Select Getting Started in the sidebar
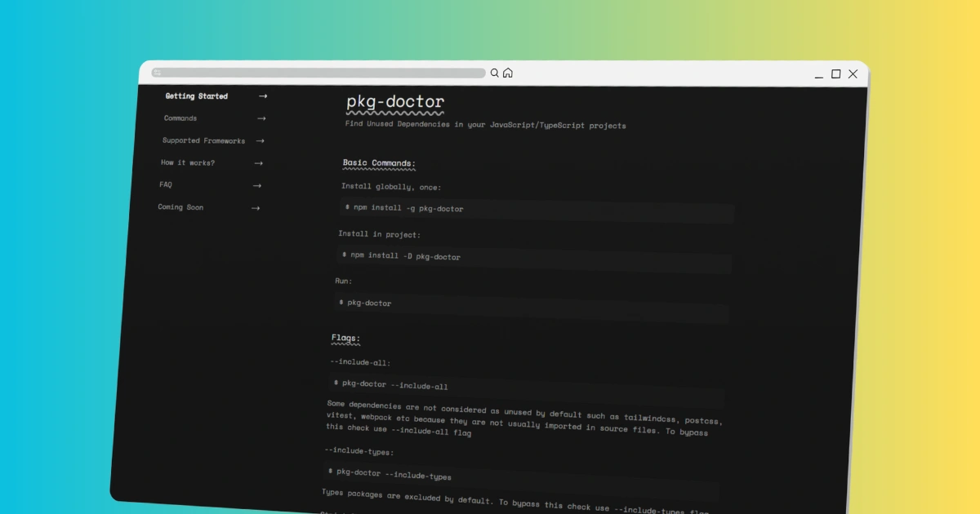The width and height of the screenshot is (980, 514). 196,95
